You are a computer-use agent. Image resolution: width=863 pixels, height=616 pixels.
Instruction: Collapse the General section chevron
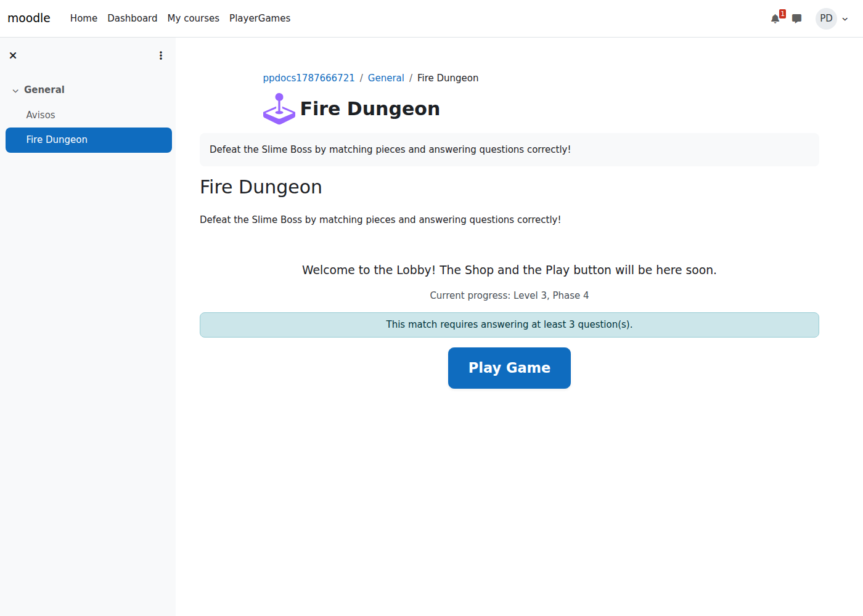coord(15,91)
